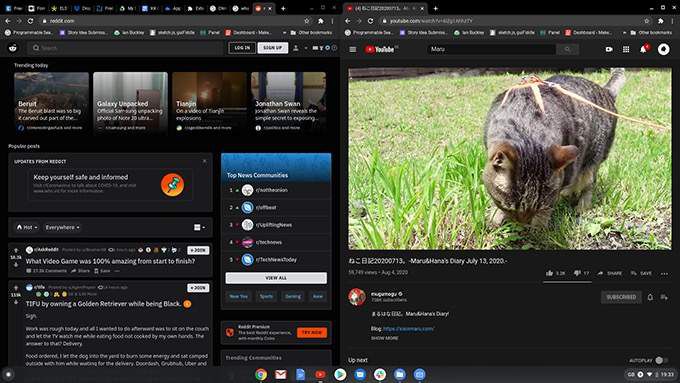Click the mugumogu channel avatar
This screenshot has width=680, height=383.
[357, 297]
